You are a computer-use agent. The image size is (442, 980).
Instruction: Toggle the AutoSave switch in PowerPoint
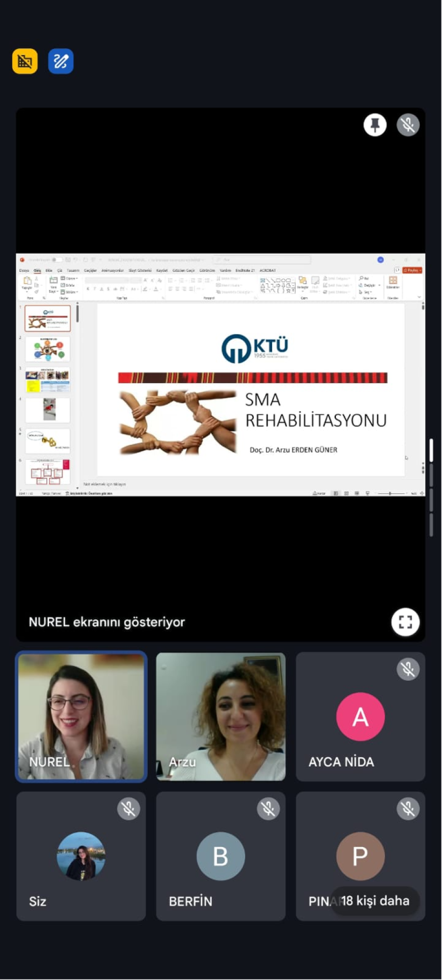(57, 260)
